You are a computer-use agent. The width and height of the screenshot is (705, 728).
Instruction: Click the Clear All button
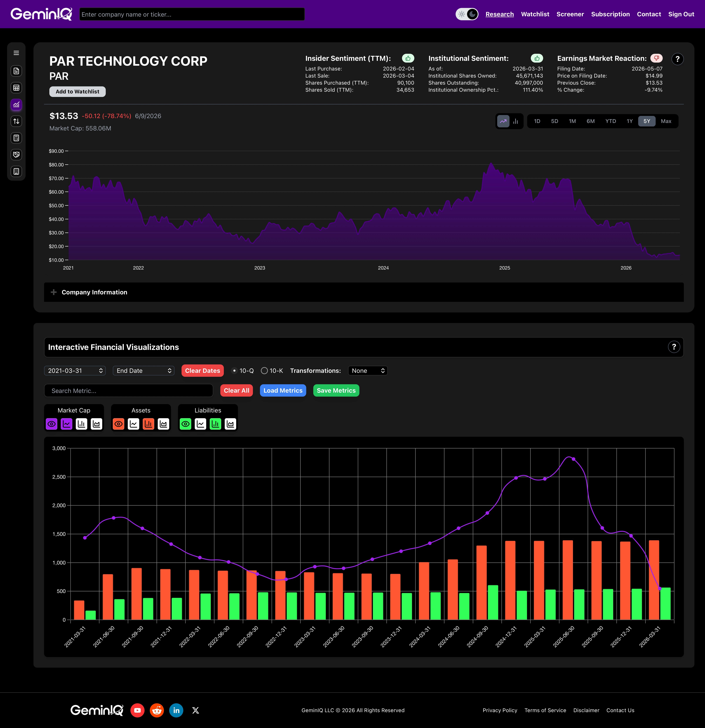tap(237, 390)
